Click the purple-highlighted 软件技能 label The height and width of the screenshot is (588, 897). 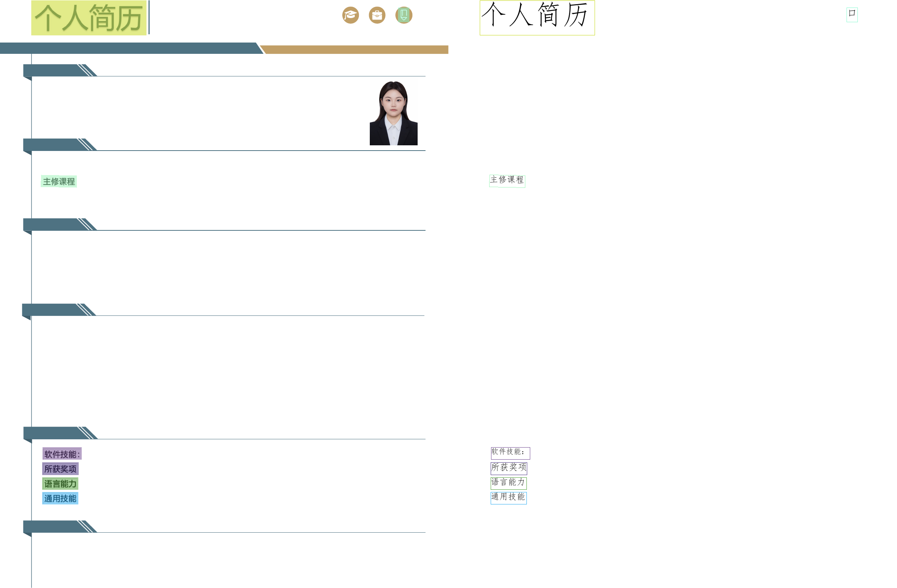pos(62,454)
